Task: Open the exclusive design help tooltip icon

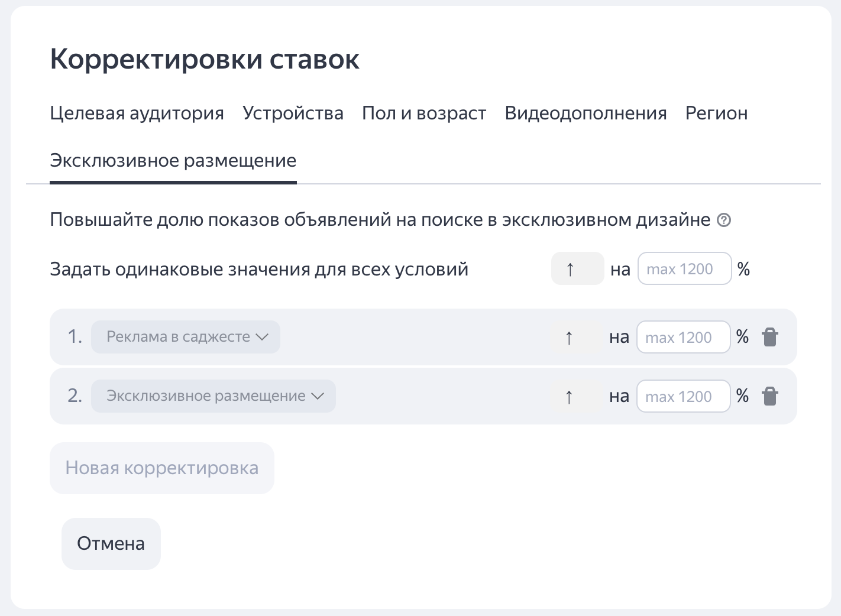Action: coord(724,221)
